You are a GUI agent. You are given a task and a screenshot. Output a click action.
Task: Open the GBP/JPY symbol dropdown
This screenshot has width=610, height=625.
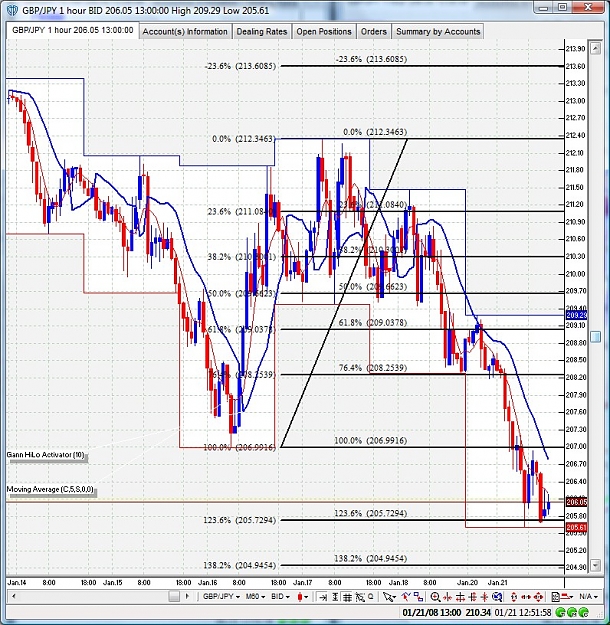tap(221, 597)
